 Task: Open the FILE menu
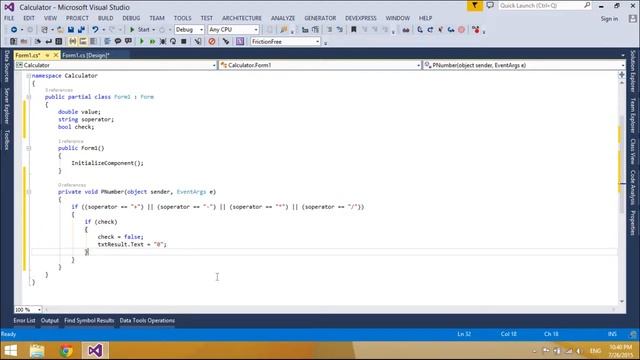coord(9,18)
